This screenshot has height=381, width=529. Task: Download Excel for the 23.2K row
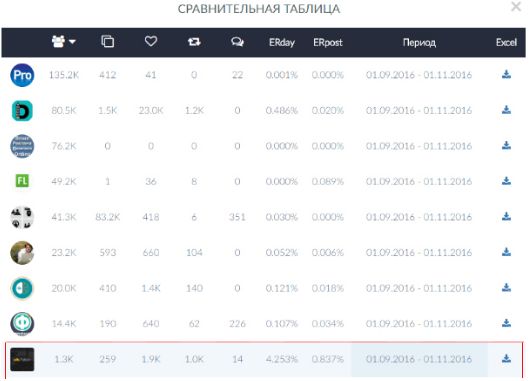click(x=506, y=252)
